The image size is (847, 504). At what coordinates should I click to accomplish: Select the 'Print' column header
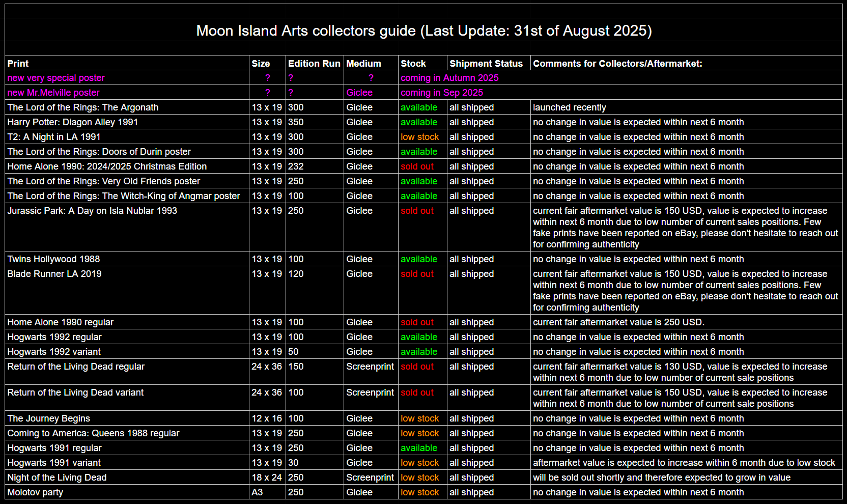point(18,63)
